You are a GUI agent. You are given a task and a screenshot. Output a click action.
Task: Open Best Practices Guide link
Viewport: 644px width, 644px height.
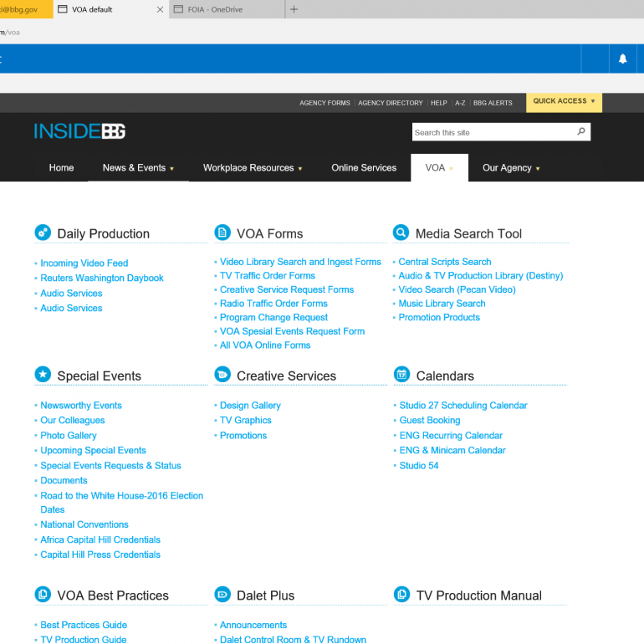click(84, 625)
